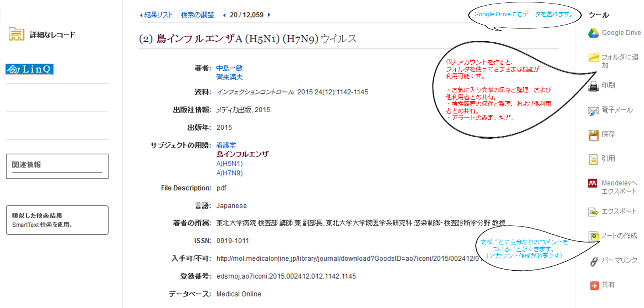Click the add to folder icon
The image size is (644, 308).
click(593, 58)
